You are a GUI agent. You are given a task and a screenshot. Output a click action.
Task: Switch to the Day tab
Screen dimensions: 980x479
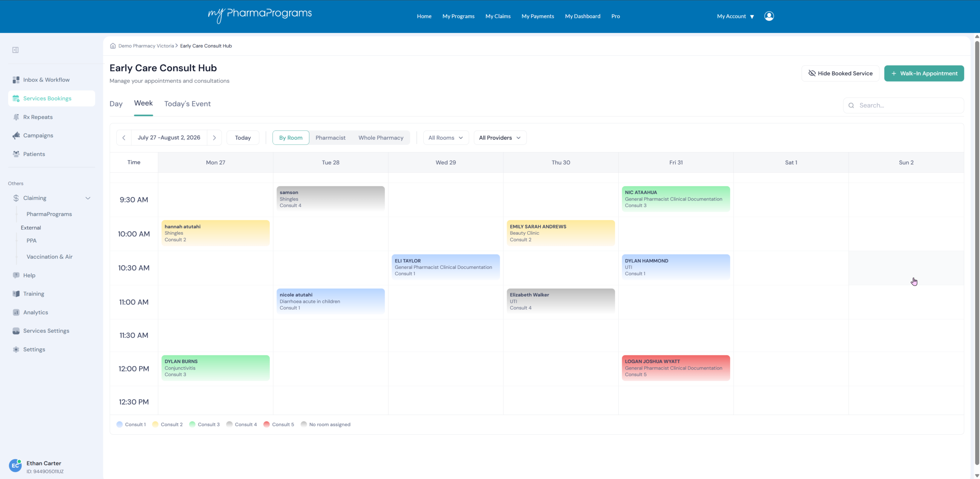point(116,104)
